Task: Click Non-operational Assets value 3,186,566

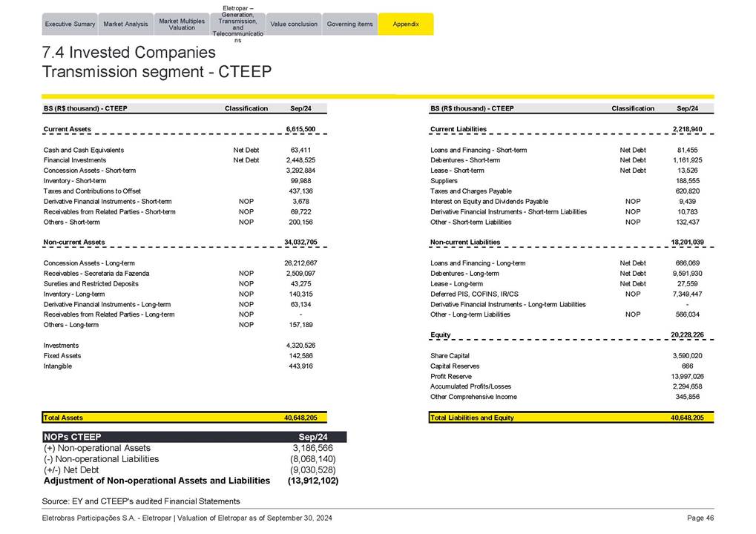Action: tap(312, 448)
